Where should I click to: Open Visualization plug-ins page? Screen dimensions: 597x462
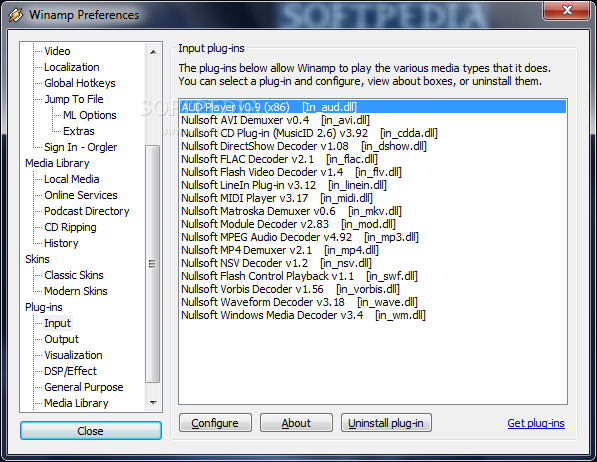click(73, 355)
